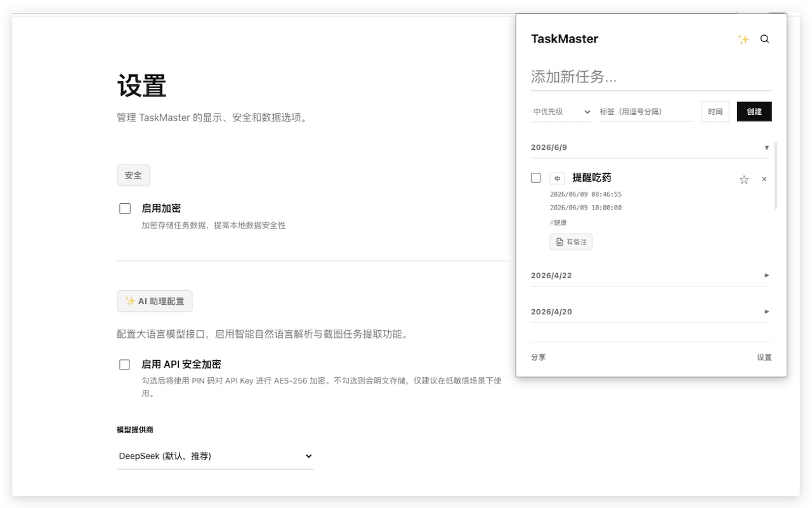Delete the 提醒吃药 task with ×
This screenshot has width=812, height=508.
pyautogui.click(x=764, y=179)
